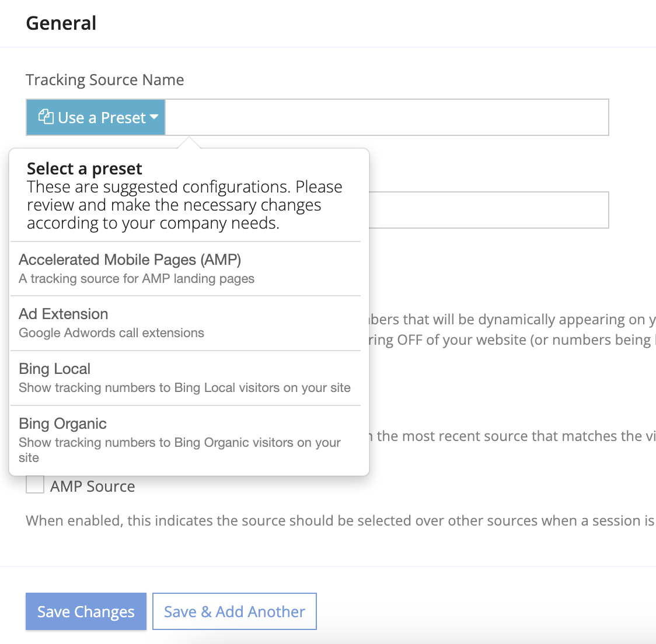Click the Bing Local visitors description line
Screen dimensions: 656x644
tap(184, 388)
